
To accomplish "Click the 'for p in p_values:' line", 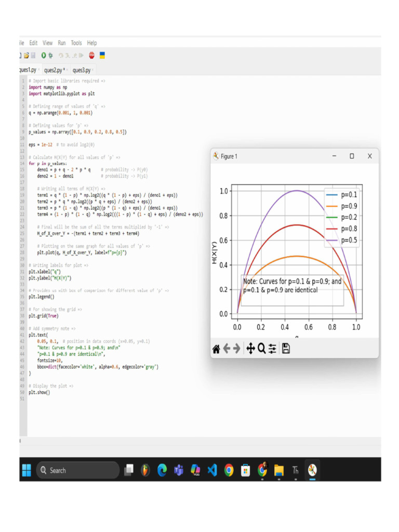I will pyautogui.click(x=47, y=163).
